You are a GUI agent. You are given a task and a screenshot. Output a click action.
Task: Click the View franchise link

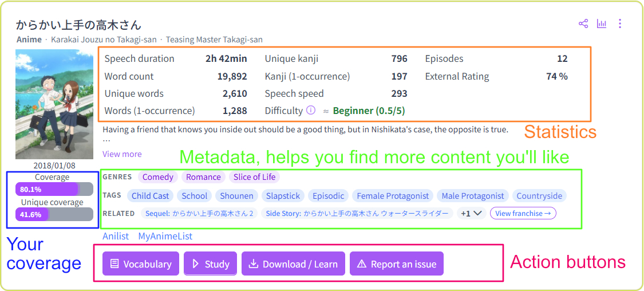pyautogui.click(x=523, y=213)
